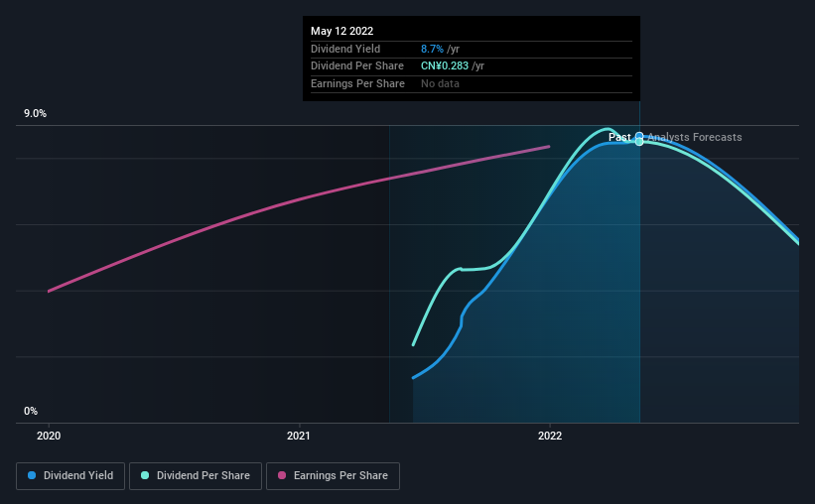This screenshot has width=815, height=504.
Task: Click the 9.0% y-axis label
Action: [35, 114]
